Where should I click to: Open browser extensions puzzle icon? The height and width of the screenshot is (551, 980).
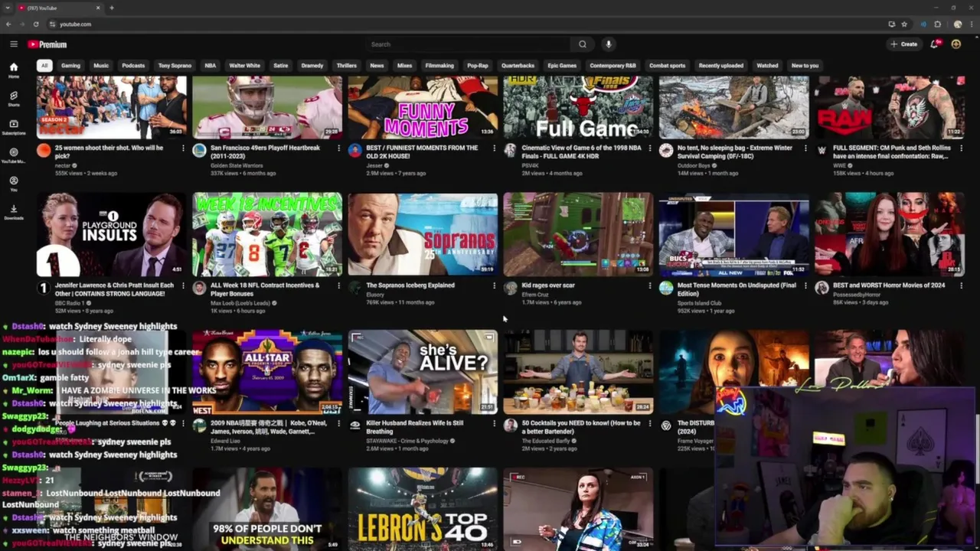938,24
